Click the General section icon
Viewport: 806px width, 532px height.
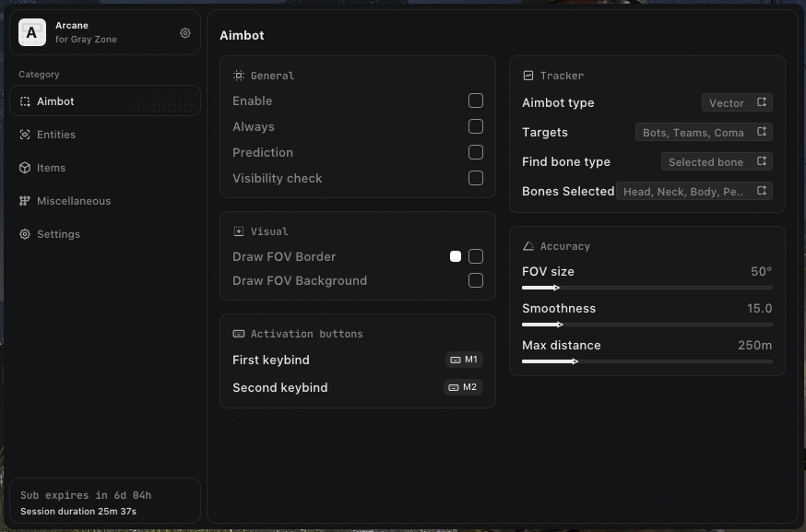click(239, 76)
